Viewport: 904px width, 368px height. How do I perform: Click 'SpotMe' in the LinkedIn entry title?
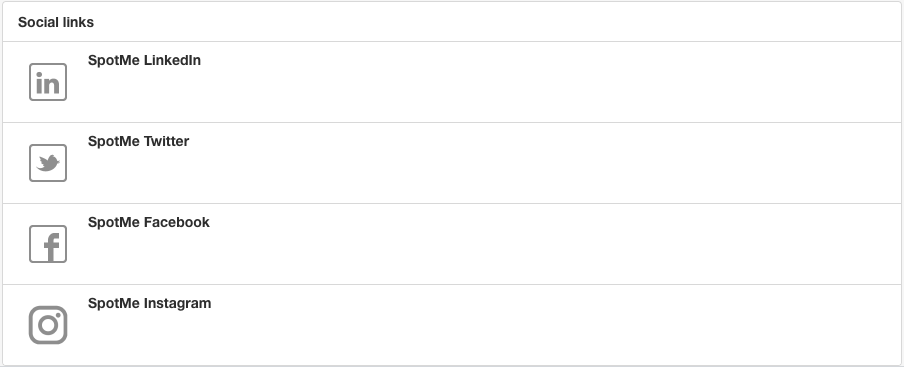point(114,60)
